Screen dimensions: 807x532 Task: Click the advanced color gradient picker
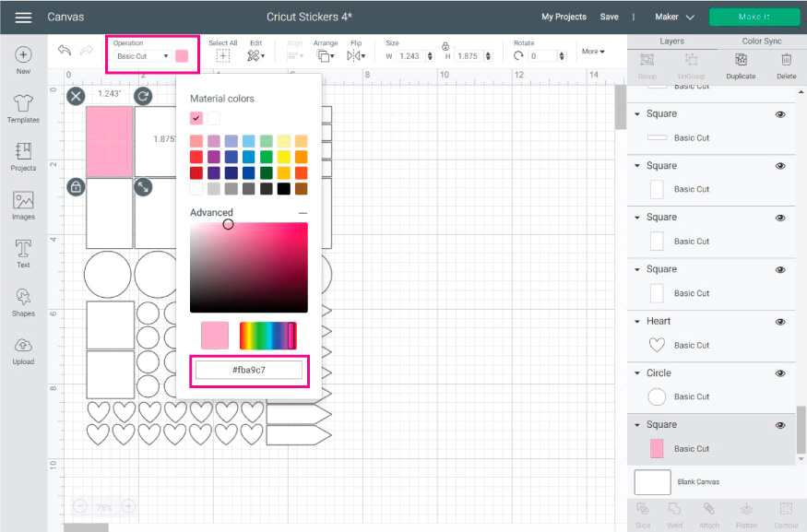point(249,267)
